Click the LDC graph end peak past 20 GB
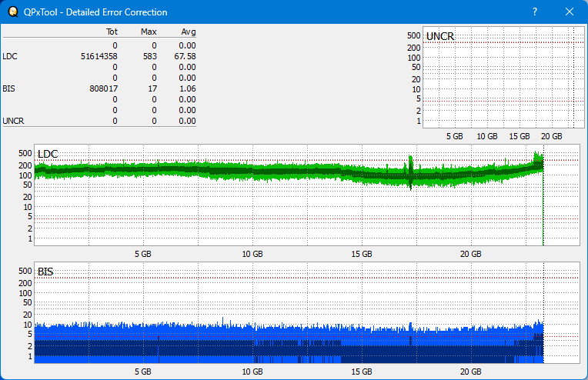The image size is (588, 380). [x=539, y=161]
